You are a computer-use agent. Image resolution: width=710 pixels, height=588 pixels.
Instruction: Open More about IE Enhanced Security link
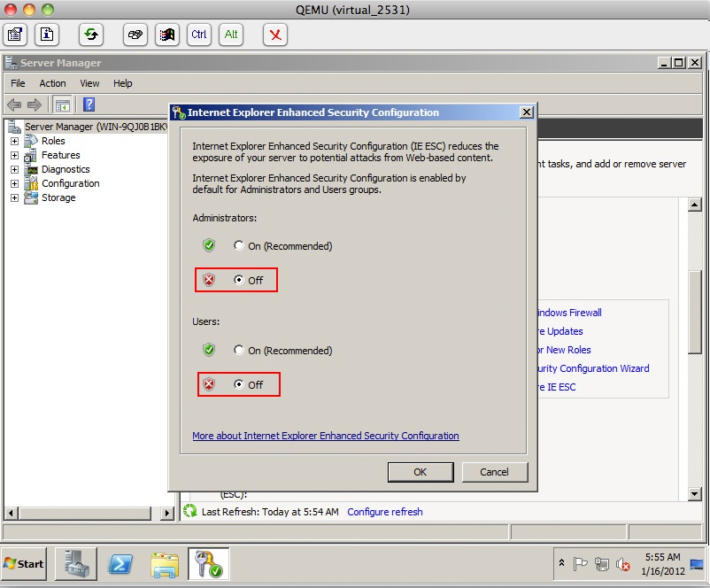tap(326, 436)
